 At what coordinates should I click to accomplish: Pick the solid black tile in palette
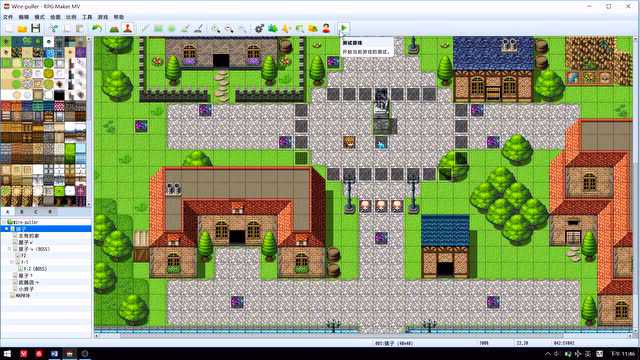click(60, 95)
